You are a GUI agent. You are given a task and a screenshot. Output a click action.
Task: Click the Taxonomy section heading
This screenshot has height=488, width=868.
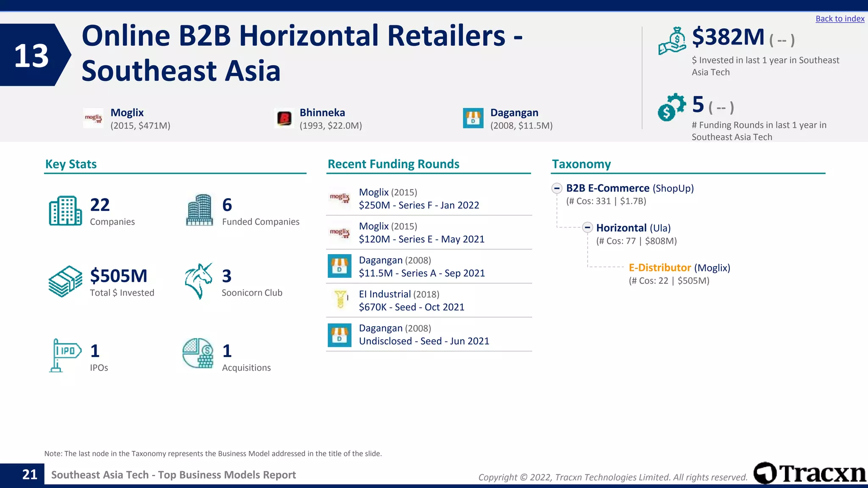pyautogui.click(x=581, y=164)
